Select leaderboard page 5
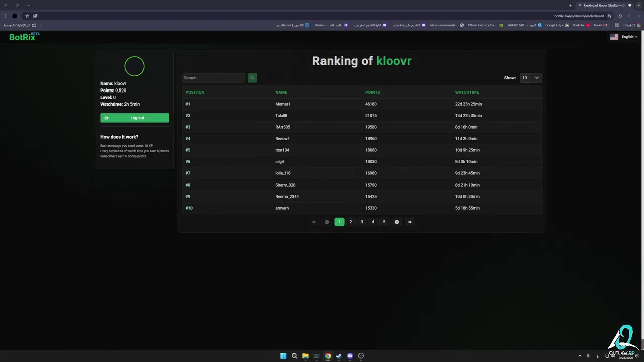The width and height of the screenshot is (644, 362). (384, 222)
